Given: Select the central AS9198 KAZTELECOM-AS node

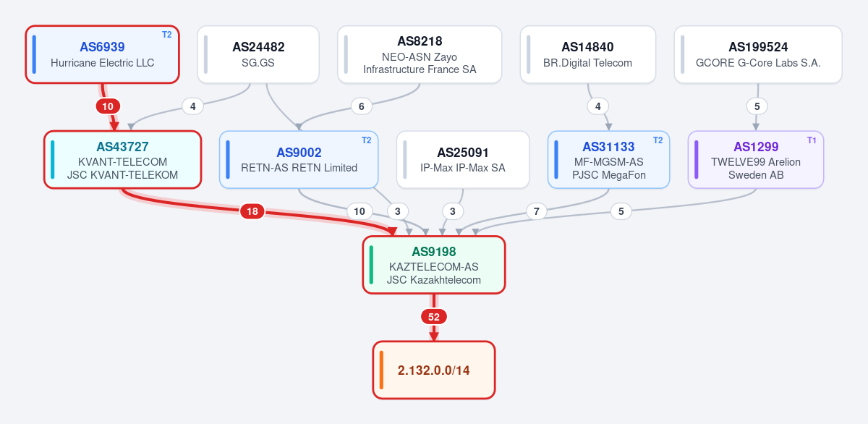Looking at the screenshot, I should pyautogui.click(x=434, y=265).
